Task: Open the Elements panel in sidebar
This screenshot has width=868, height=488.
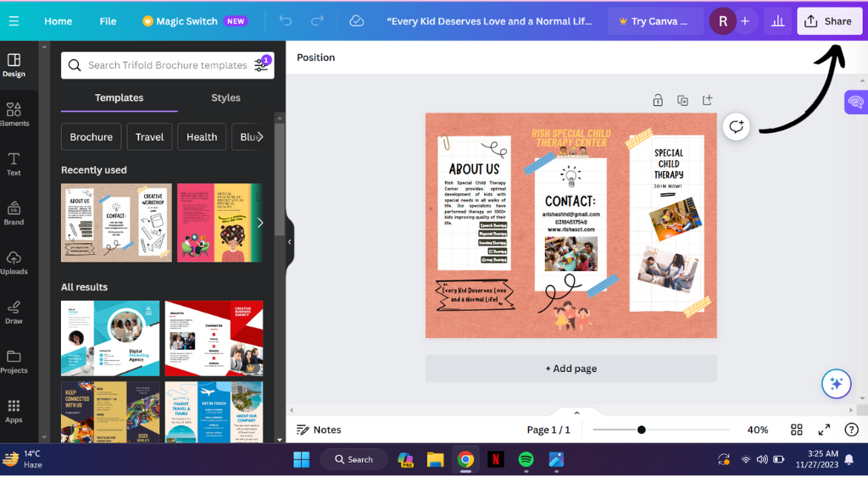Action: coord(14,114)
